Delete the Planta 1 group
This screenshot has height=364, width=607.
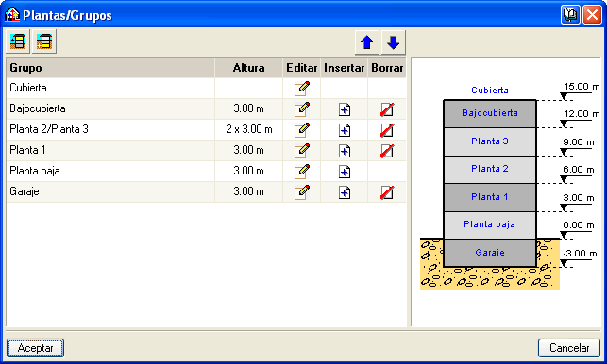tap(387, 151)
